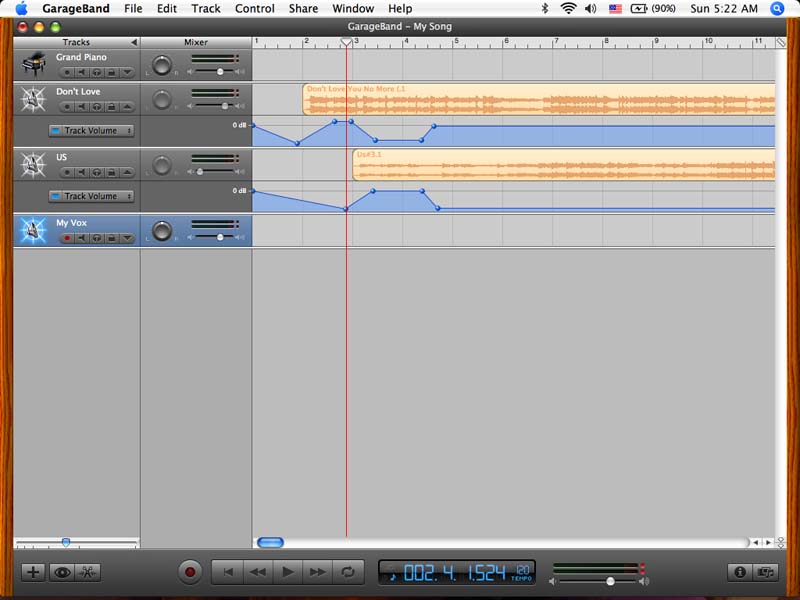
Task: Open the track editor scissors button
Action: pos(88,572)
